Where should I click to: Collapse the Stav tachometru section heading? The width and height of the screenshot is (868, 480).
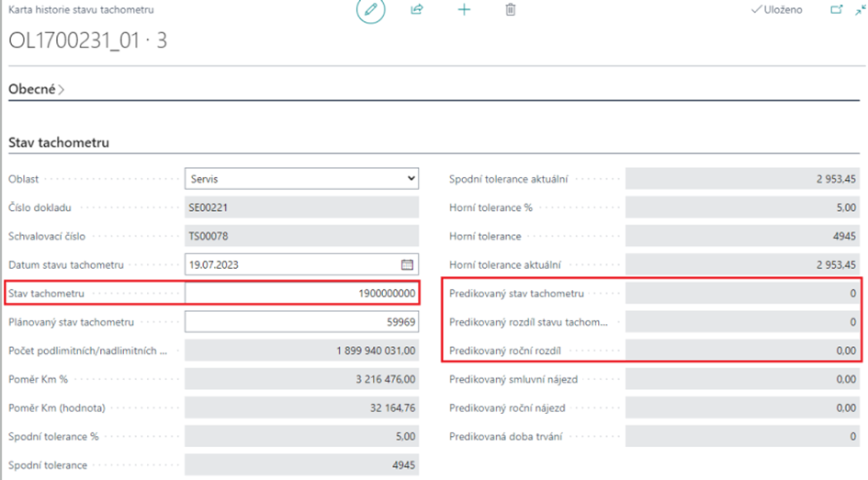59,142
